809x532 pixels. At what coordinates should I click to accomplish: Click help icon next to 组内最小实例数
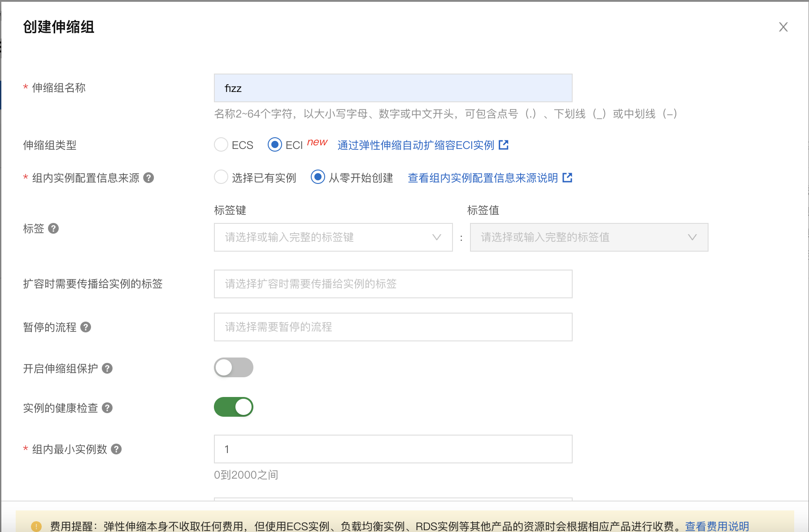pos(116,449)
